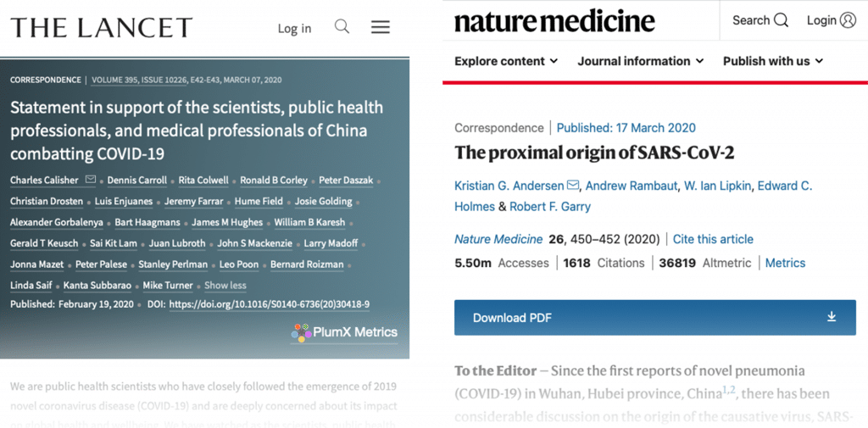Viewport: 868px width, 428px height.
Task: Open author Leo Poon
Action: (239, 264)
